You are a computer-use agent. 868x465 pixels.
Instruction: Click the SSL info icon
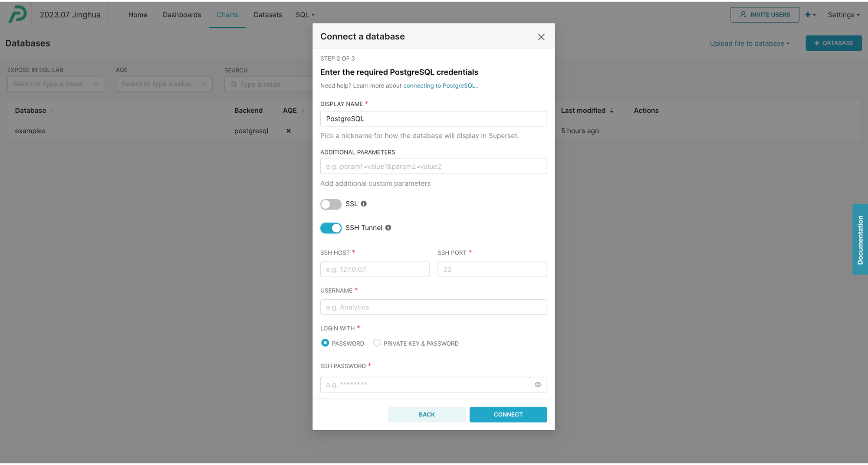pos(364,204)
